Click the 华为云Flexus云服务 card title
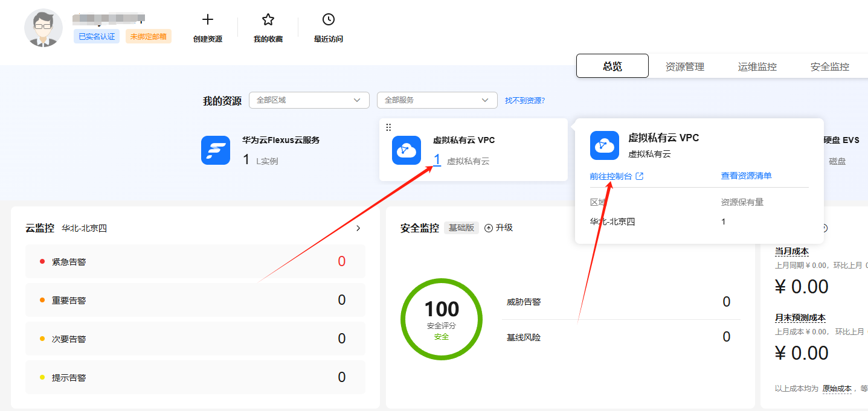The image size is (868, 411). (281, 140)
